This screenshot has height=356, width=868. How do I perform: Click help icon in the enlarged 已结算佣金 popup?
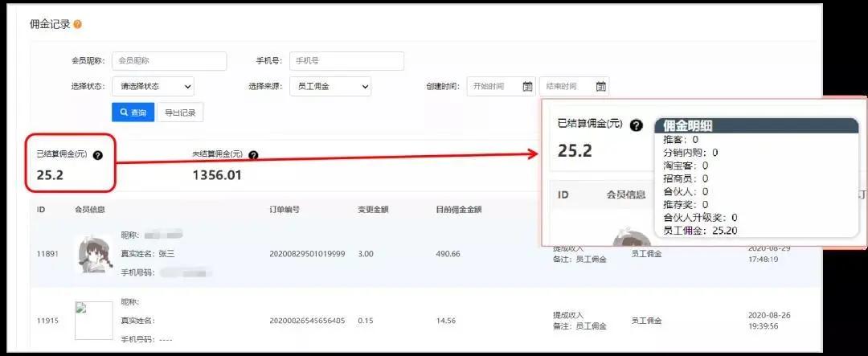point(637,125)
